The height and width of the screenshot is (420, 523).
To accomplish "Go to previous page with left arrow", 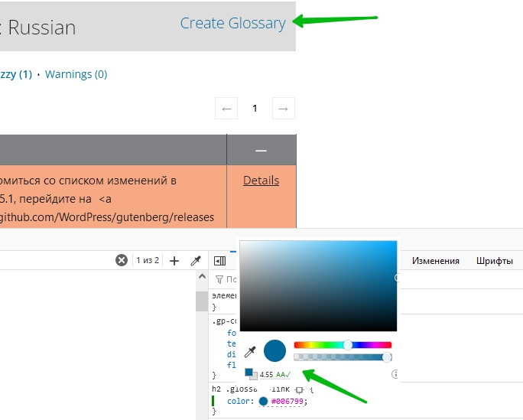I will (226, 109).
